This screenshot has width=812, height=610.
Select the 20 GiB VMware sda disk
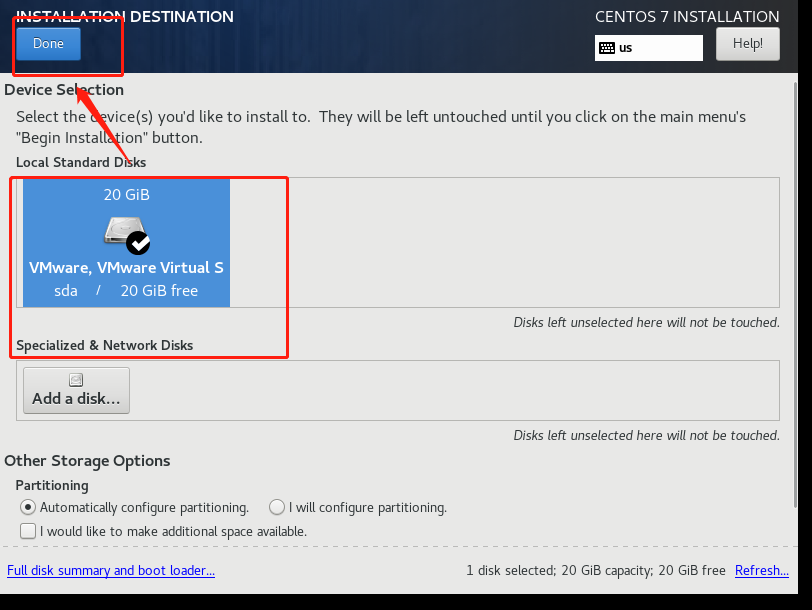[126, 243]
